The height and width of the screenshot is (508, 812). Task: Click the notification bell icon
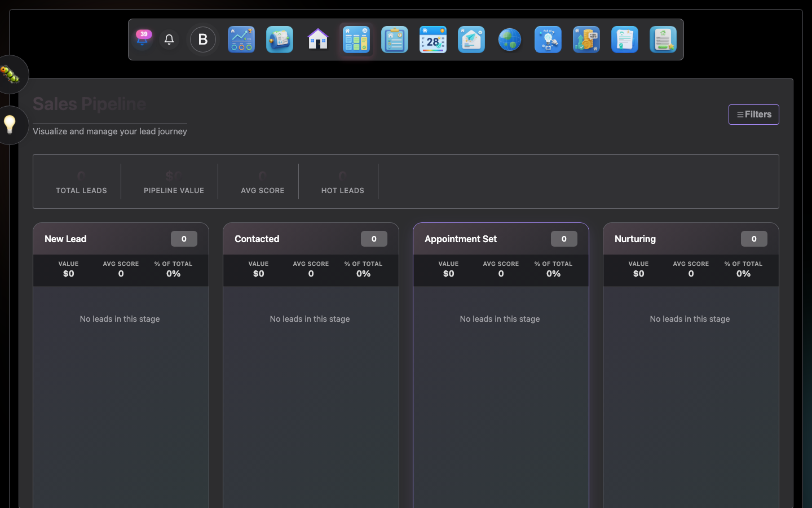[169, 40]
